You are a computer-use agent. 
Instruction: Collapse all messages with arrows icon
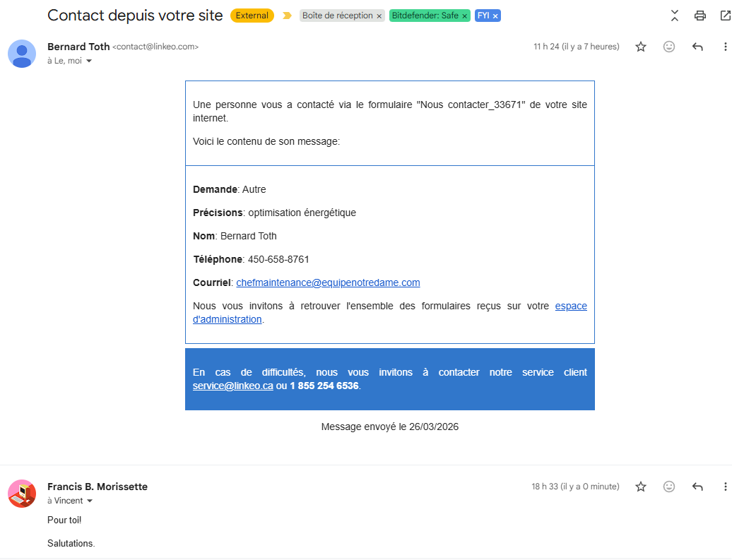coord(675,16)
